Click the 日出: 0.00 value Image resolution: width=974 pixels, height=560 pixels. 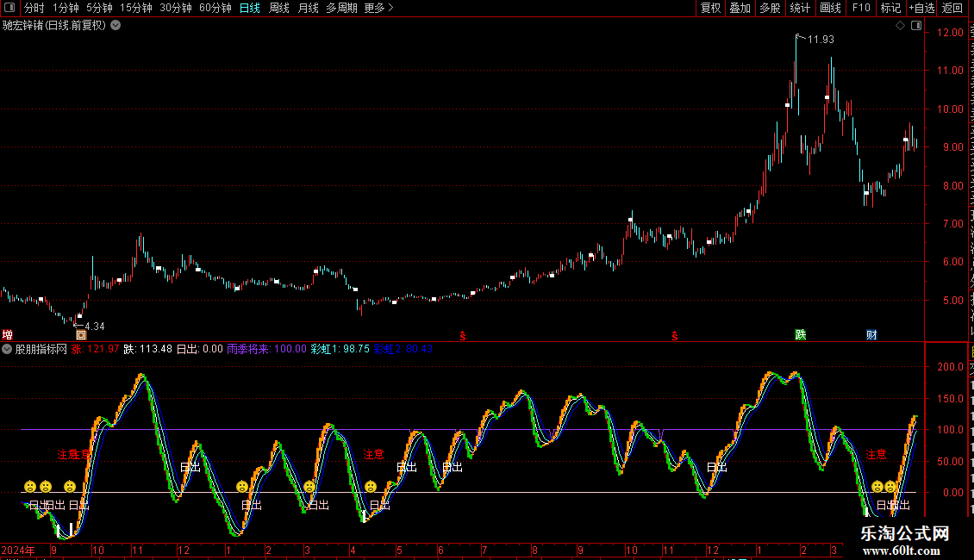[x=199, y=350]
